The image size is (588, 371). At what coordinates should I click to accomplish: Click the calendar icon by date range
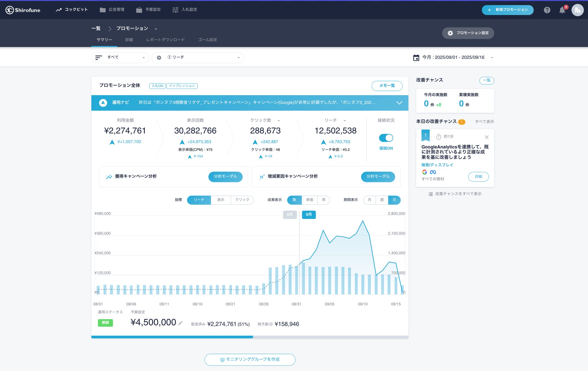pyautogui.click(x=416, y=58)
